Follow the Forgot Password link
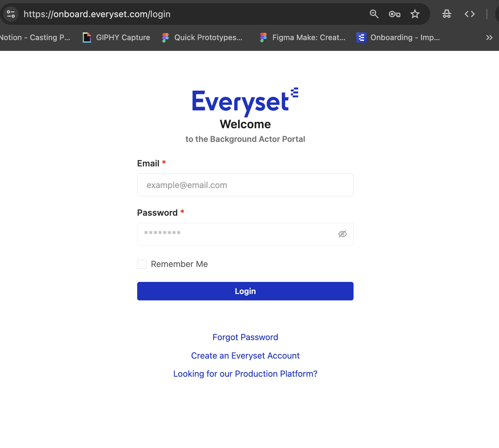Screen dimensions: 499x448 245,337
